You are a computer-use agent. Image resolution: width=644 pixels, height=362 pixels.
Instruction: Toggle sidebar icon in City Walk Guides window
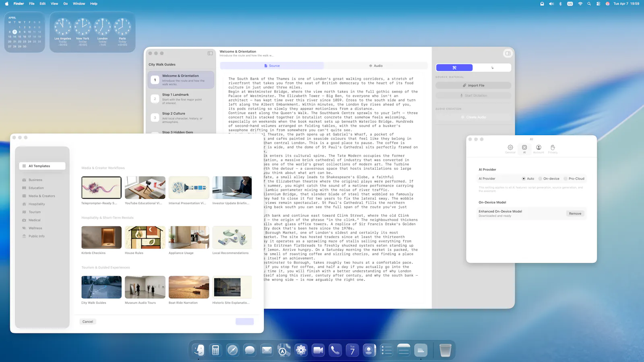point(210,53)
